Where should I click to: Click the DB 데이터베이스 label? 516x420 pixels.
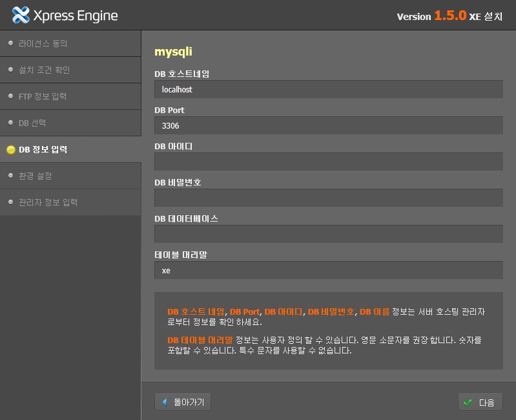point(186,218)
